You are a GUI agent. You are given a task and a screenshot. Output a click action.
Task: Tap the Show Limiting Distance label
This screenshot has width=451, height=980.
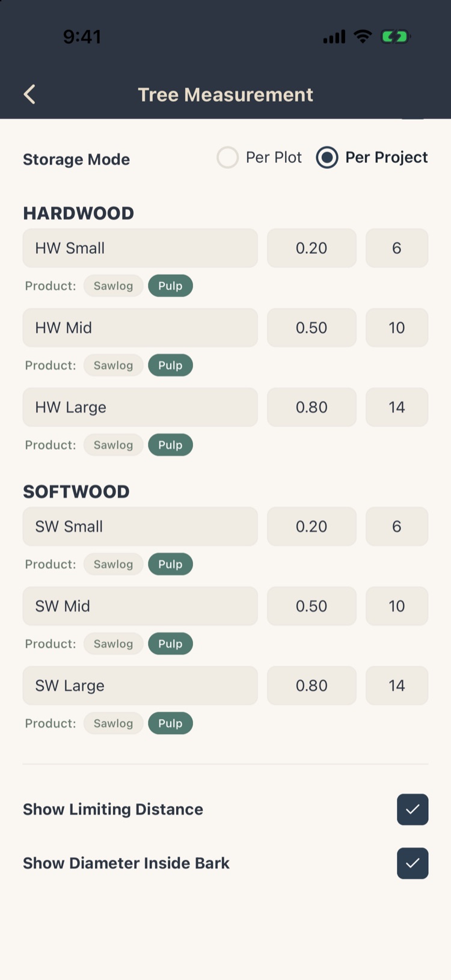click(x=113, y=809)
